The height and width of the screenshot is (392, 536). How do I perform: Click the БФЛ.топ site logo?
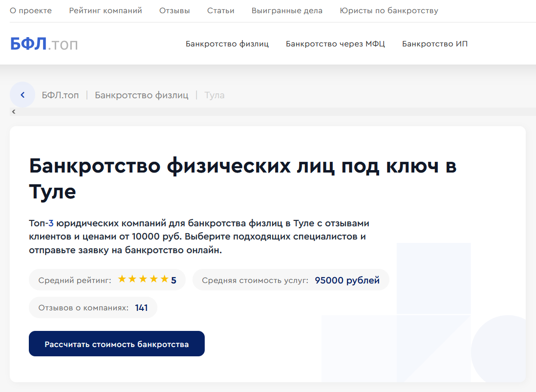tap(44, 44)
